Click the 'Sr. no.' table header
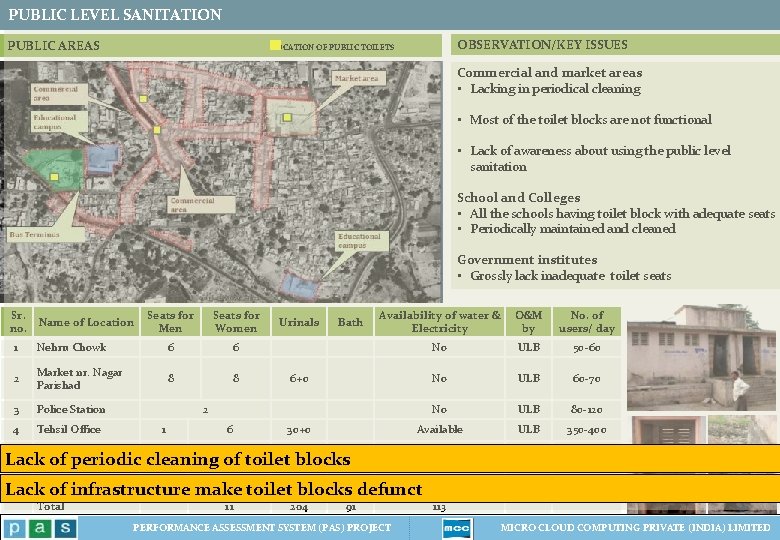Screen dimensions: 780x540 tap(17, 322)
